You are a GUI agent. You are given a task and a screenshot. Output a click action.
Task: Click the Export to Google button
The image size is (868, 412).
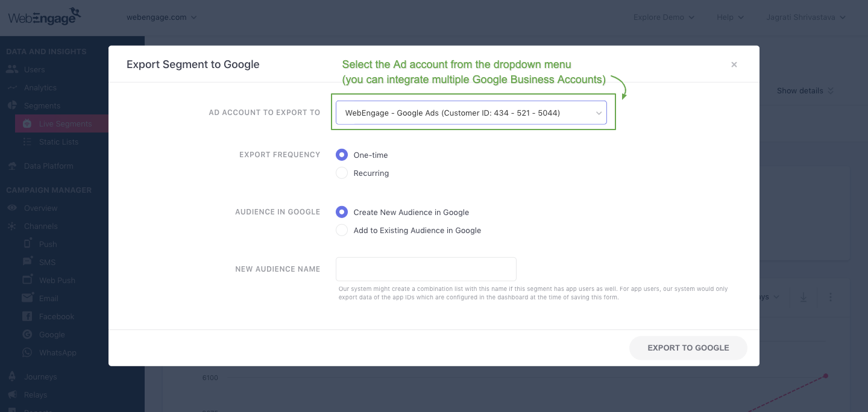click(688, 348)
